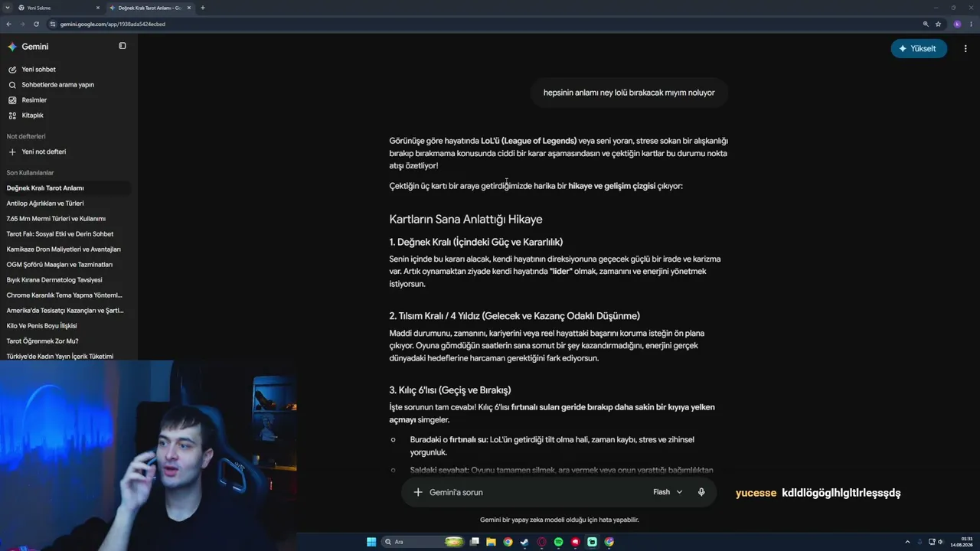Open the Flash model selector dropdown

click(668, 492)
